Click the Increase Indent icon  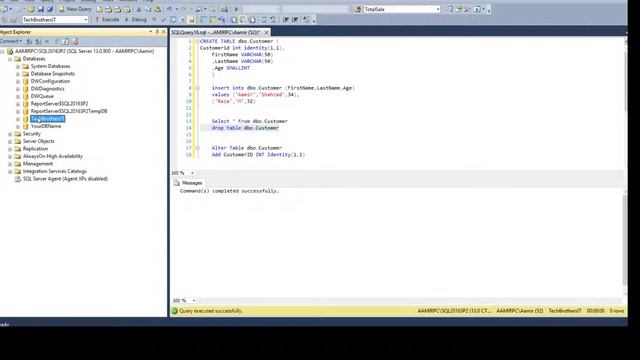(295, 19)
